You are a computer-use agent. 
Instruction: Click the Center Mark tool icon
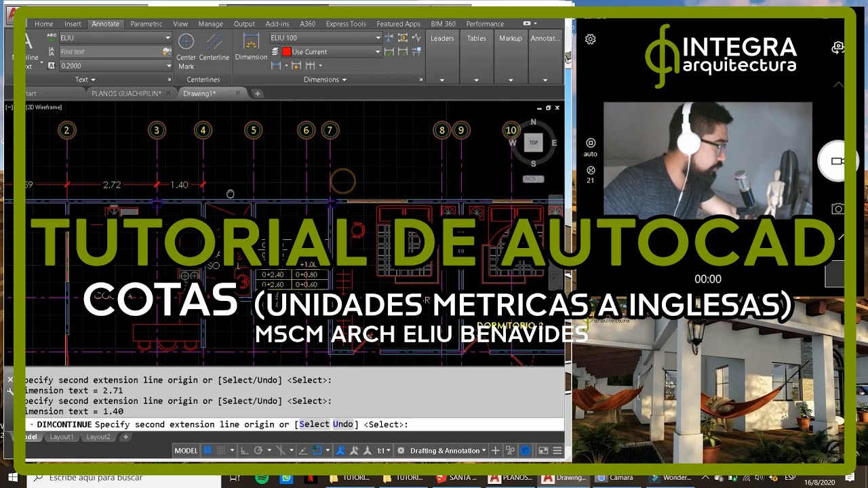[186, 42]
